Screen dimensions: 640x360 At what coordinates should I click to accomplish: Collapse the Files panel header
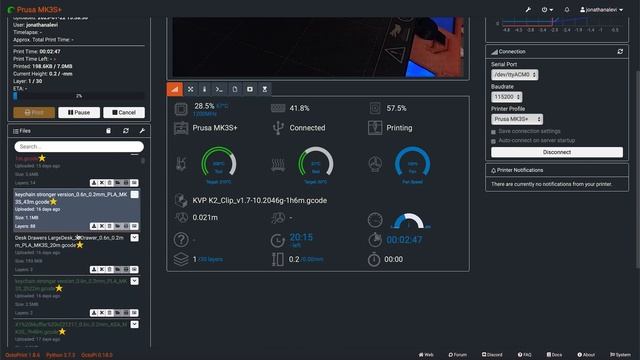[22, 131]
